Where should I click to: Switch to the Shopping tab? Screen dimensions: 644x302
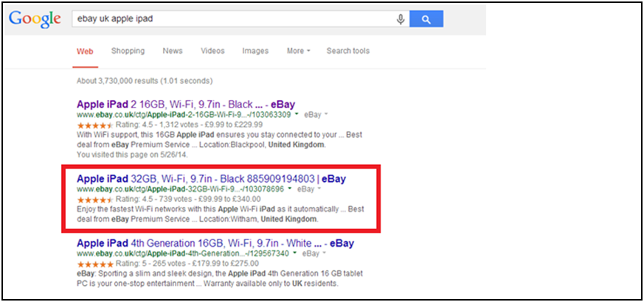tap(128, 51)
